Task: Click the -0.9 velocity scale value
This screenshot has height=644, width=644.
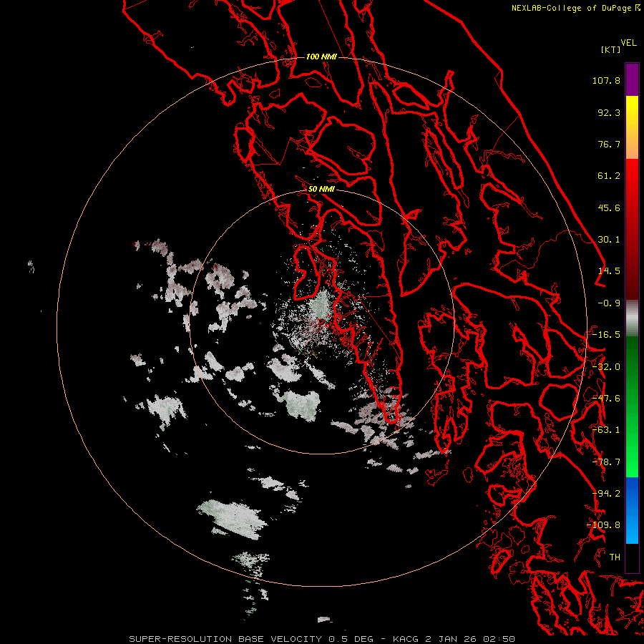Action: (609, 303)
